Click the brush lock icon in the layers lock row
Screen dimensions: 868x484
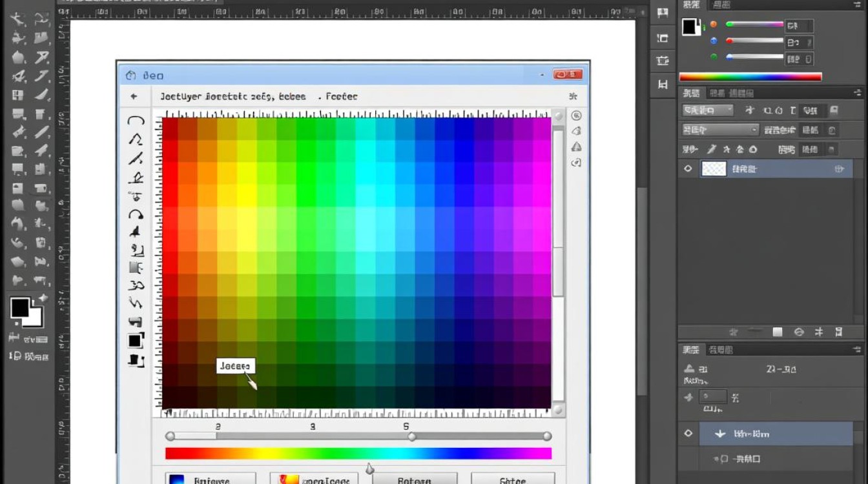coord(712,150)
